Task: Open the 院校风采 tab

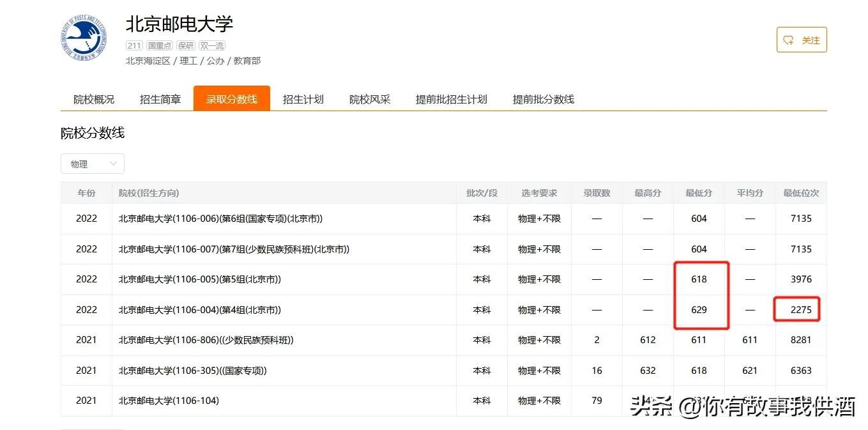Action: pyautogui.click(x=369, y=99)
